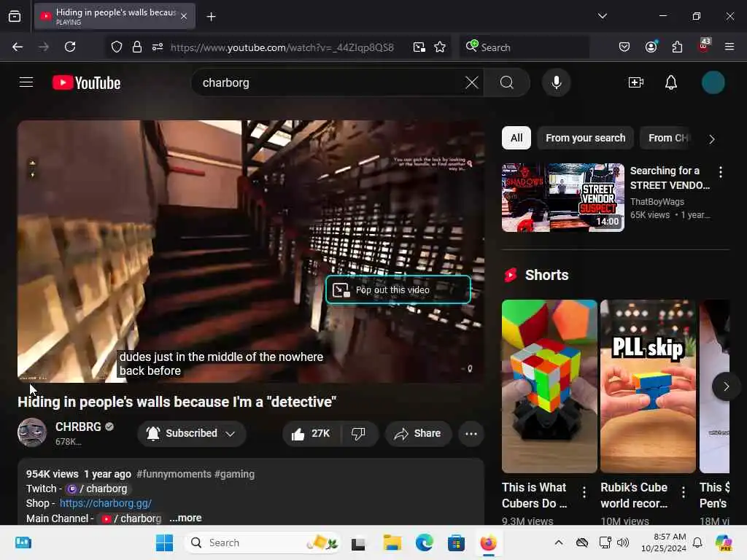Open the #gaming hashtag
Viewport: 747px width, 560px height.
[234, 474]
